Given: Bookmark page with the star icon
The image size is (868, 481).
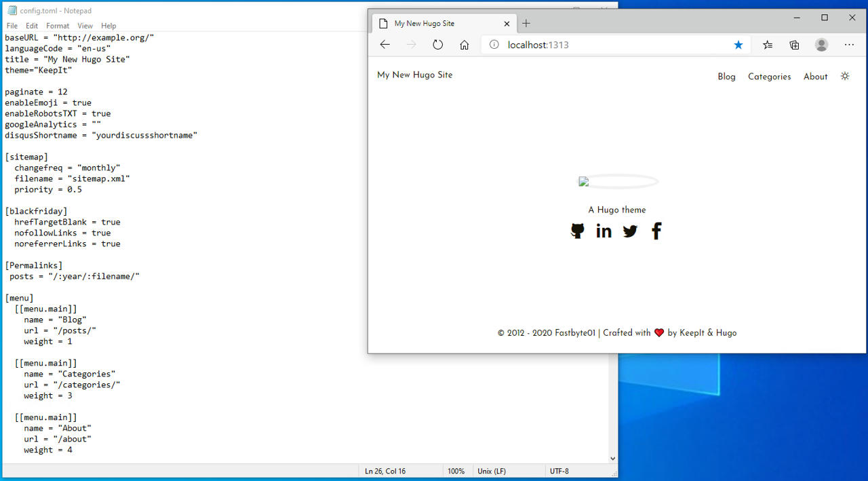Looking at the screenshot, I should point(738,45).
